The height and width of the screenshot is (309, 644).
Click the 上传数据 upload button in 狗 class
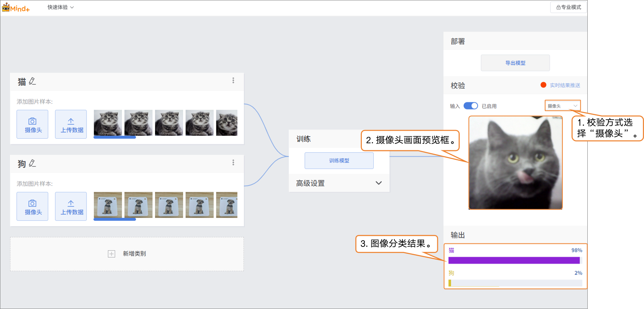(71, 206)
